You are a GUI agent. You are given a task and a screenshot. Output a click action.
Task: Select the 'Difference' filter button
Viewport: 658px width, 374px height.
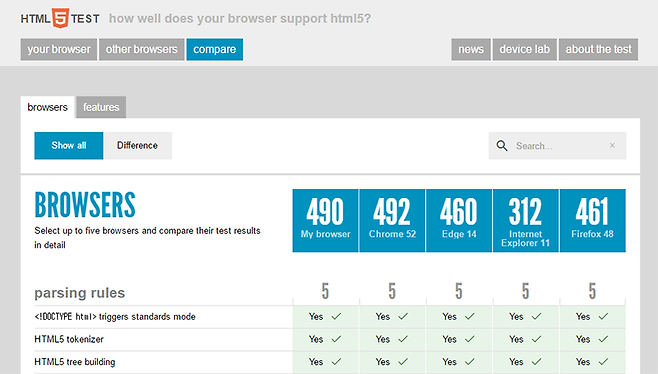(x=138, y=146)
